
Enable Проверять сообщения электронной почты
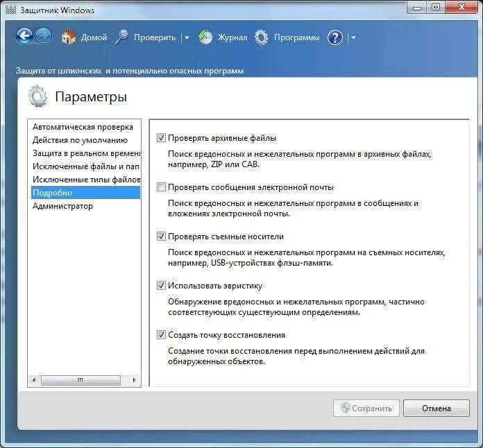tap(161, 187)
